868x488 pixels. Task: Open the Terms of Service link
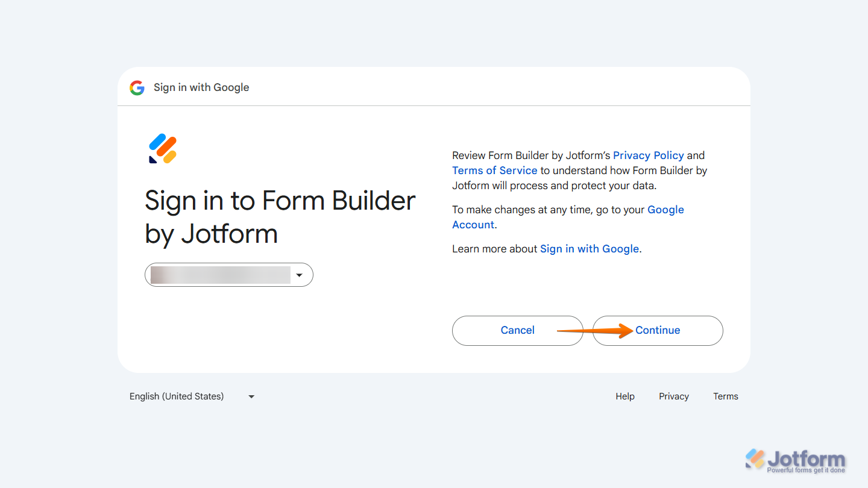(x=494, y=170)
